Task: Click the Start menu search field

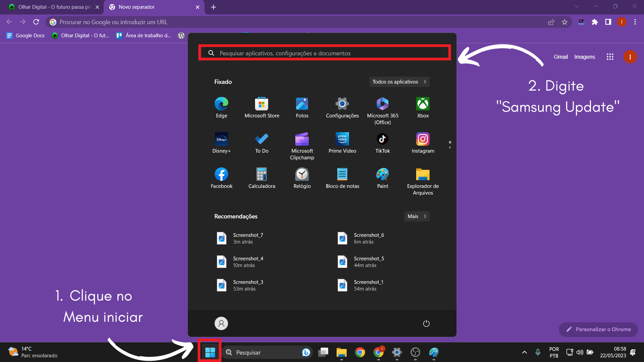Action: (325, 53)
